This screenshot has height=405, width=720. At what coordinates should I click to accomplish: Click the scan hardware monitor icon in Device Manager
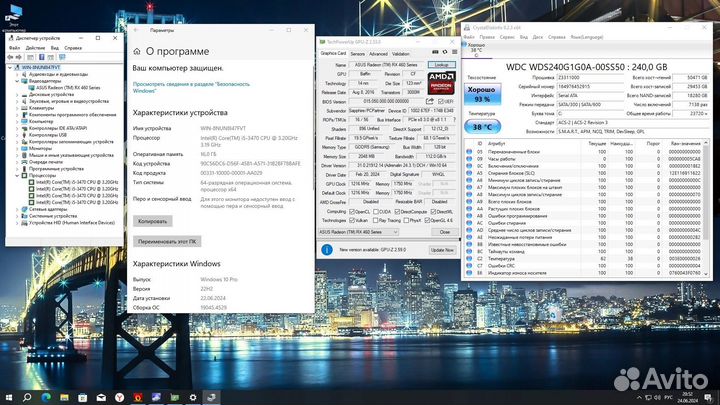[62, 57]
